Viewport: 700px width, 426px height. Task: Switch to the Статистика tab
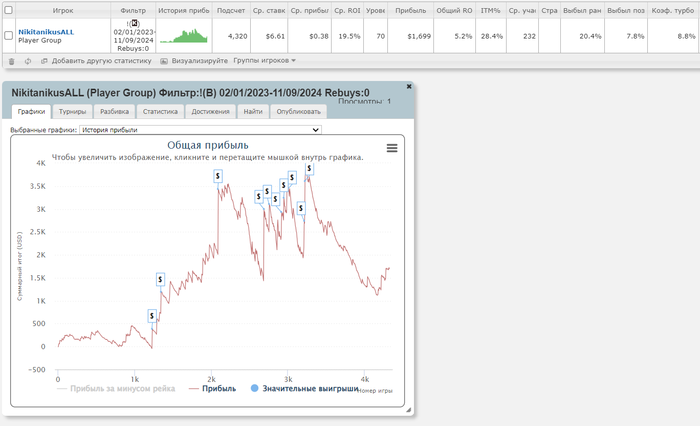click(160, 112)
